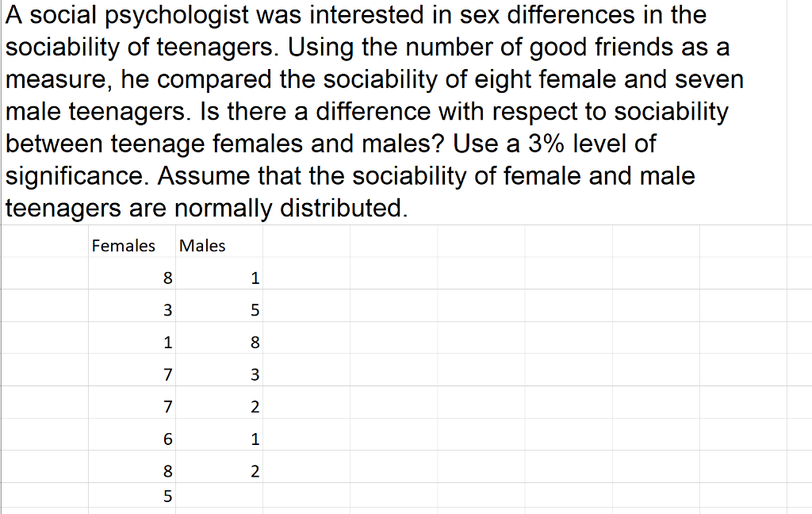This screenshot has width=812, height=514.
Task: Click empty cell right of Males header
Action: click(306, 241)
